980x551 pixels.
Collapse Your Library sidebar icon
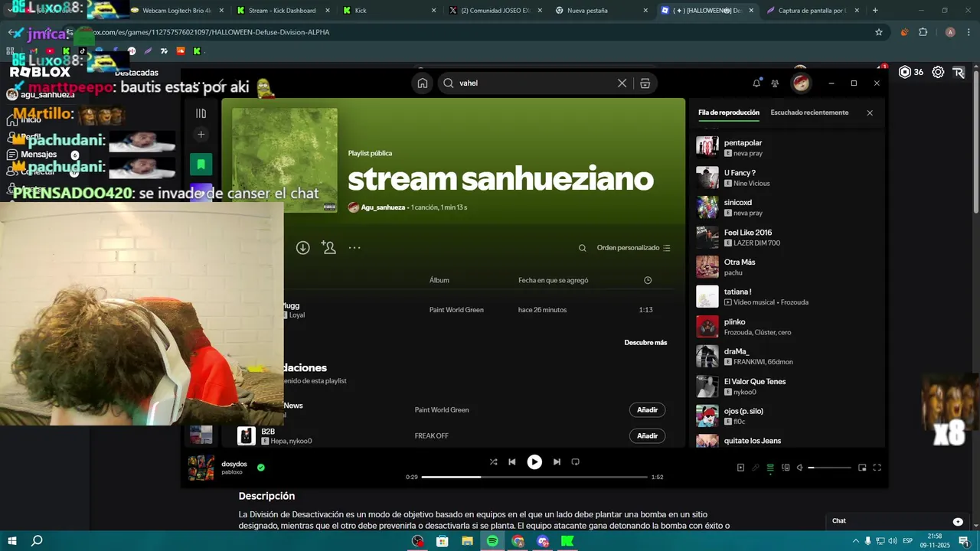coord(201,113)
